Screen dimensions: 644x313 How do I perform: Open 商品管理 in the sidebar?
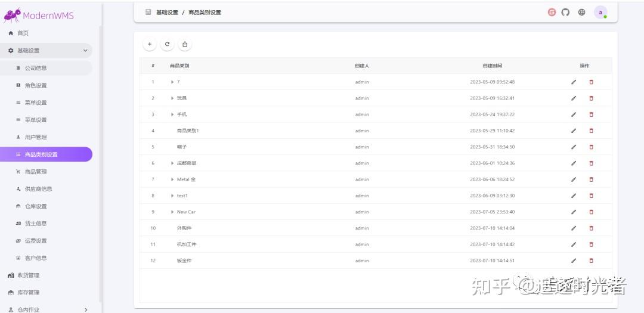pos(36,172)
